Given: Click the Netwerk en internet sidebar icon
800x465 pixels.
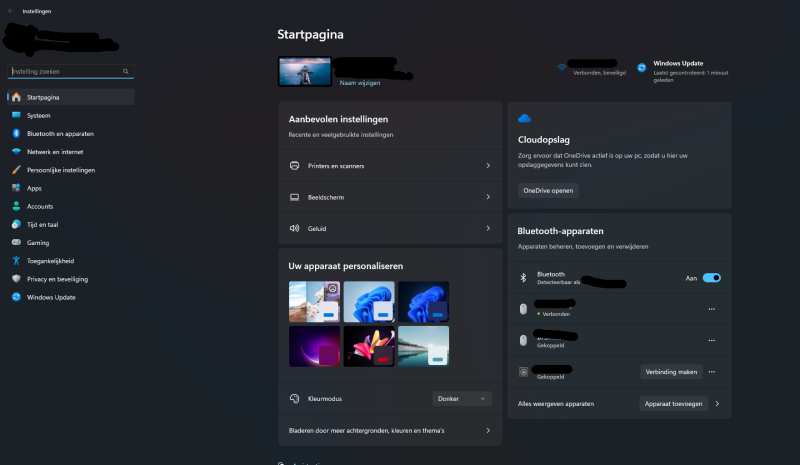Looking at the screenshot, I should point(16,152).
